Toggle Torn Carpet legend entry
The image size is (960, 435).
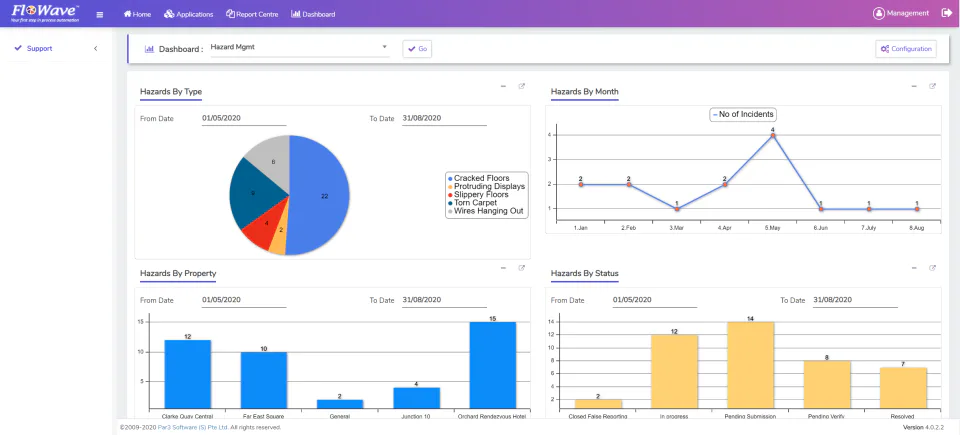point(472,203)
